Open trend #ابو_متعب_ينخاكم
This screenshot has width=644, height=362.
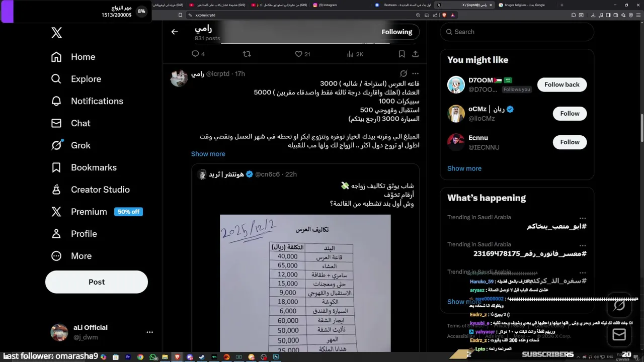(x=557, y=227)
